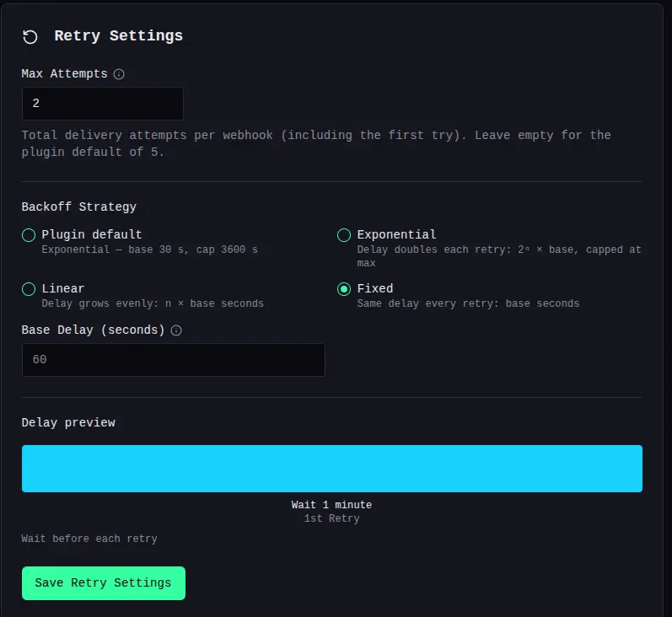Image resolution: width=672 pixels, height=617 pixels.
Task: Click 'Exponential — base 30 s, cap 3600 s' description
Action: pyautogui.click(x=149, y=249)
